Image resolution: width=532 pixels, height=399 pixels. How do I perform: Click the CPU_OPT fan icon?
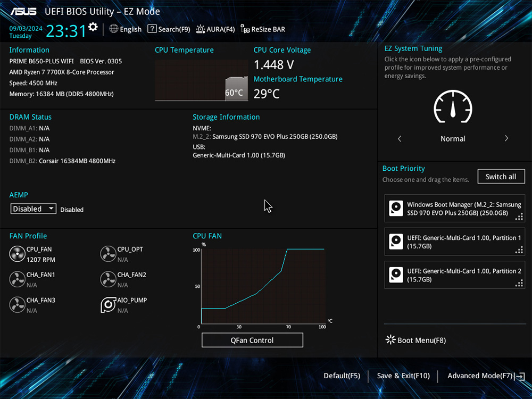(108, 254)
